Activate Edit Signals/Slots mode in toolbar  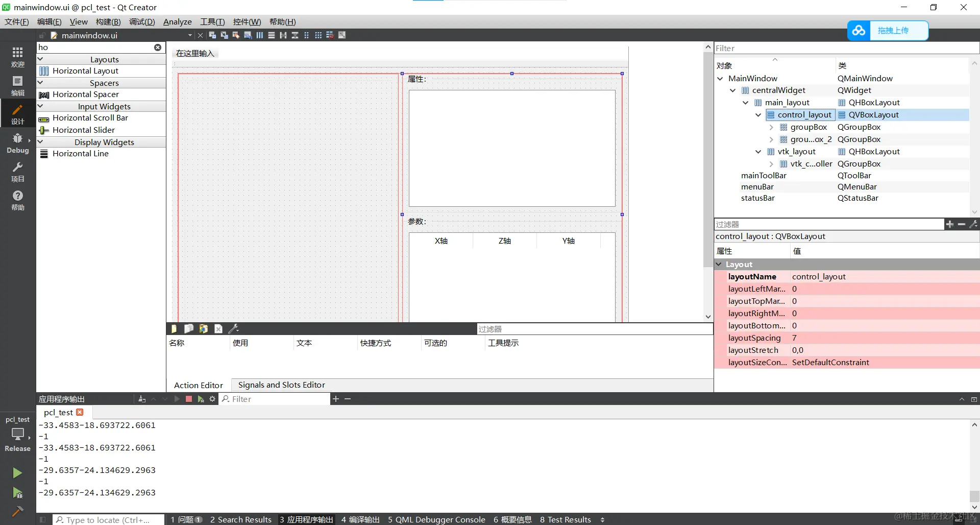[224, 35]
